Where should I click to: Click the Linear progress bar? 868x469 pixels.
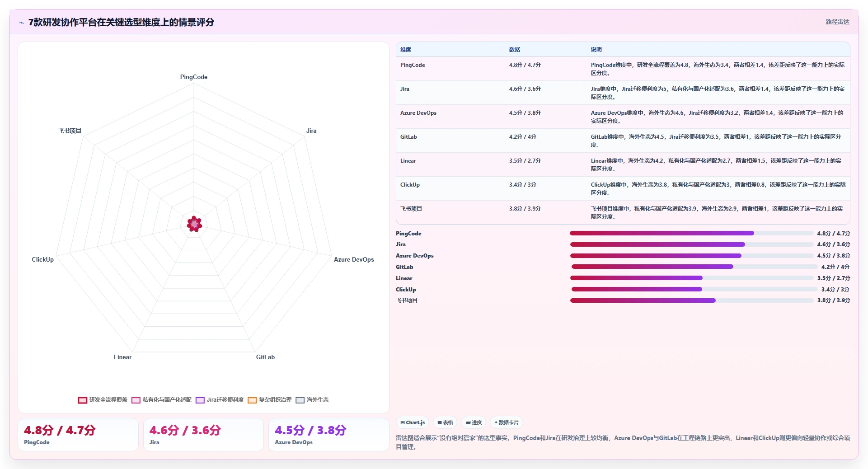(x=691, y=278)
